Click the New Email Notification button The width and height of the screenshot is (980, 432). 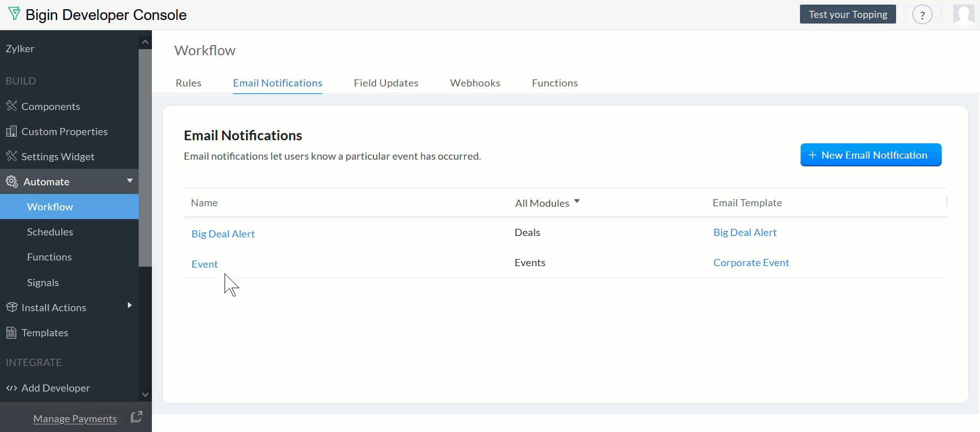point(871,155)
